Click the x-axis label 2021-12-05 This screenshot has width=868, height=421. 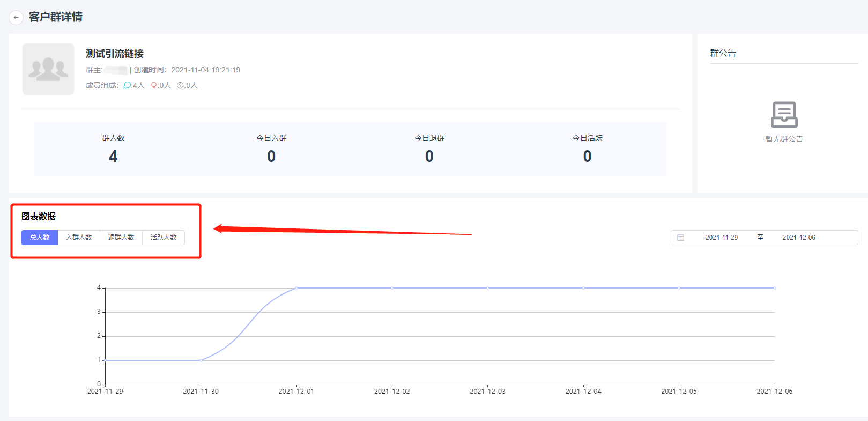[x=679, y=392]
